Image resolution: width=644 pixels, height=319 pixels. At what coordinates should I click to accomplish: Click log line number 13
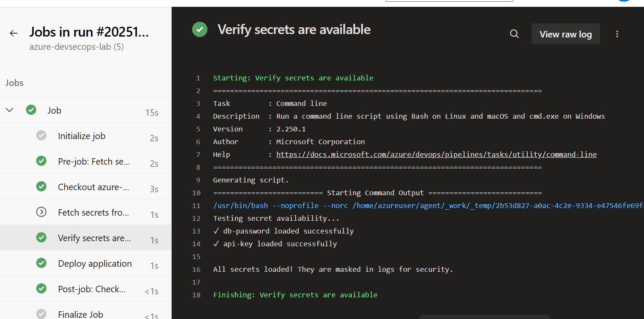click(x=196, y=231)
